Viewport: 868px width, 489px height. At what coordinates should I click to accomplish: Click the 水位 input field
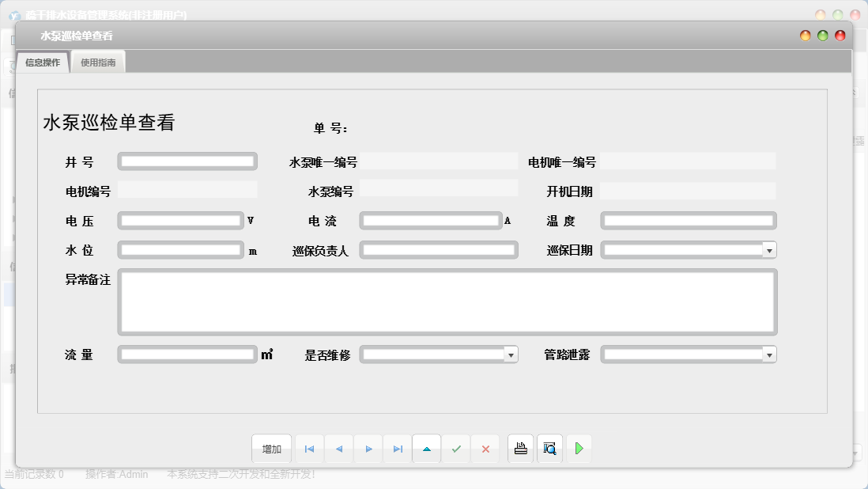point(180,250)
